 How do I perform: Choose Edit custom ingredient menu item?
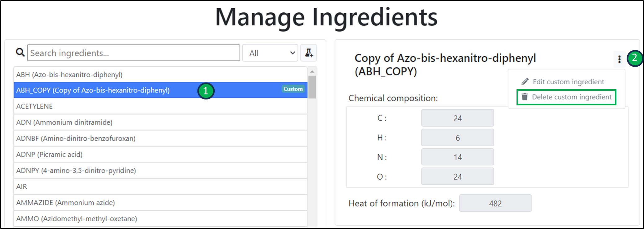coord(568,82)
